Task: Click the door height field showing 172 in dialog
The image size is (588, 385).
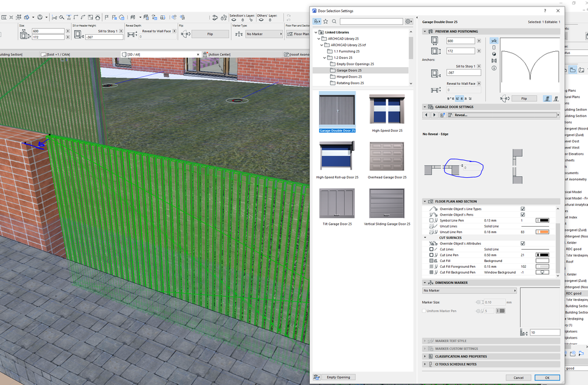Action: tap(460, 51)
